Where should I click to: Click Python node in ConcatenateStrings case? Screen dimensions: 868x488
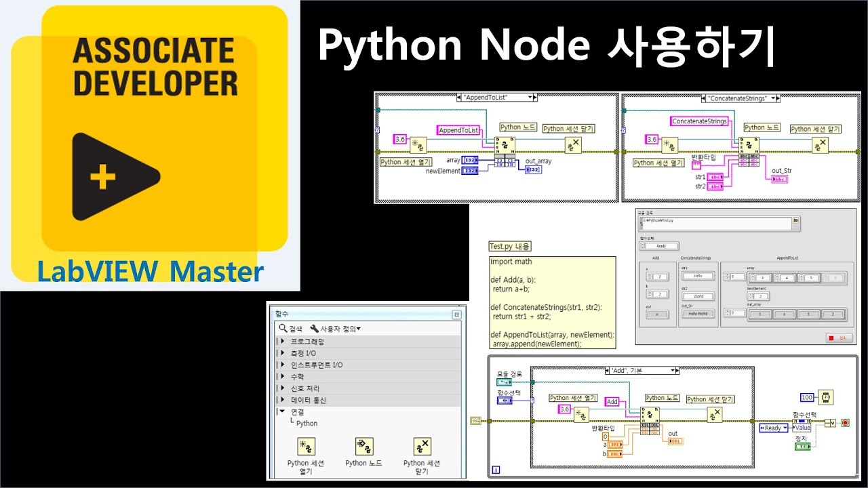point(749,145)
